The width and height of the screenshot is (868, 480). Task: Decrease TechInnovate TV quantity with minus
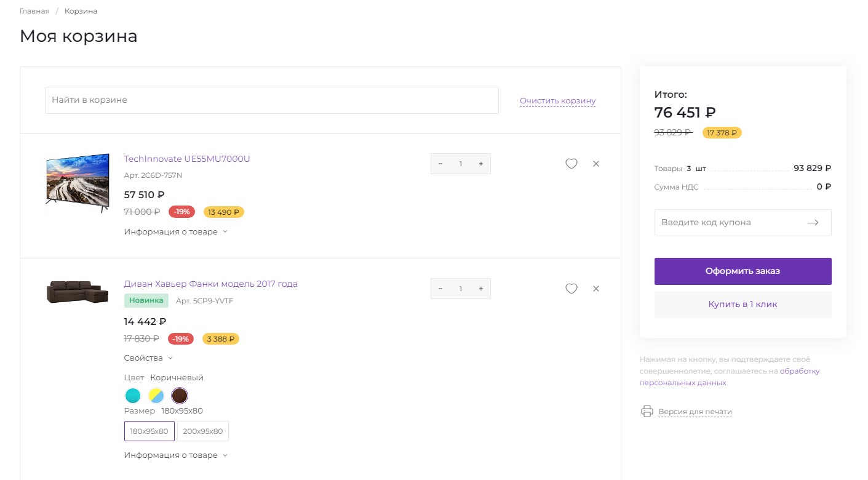[x=440, y=164]
